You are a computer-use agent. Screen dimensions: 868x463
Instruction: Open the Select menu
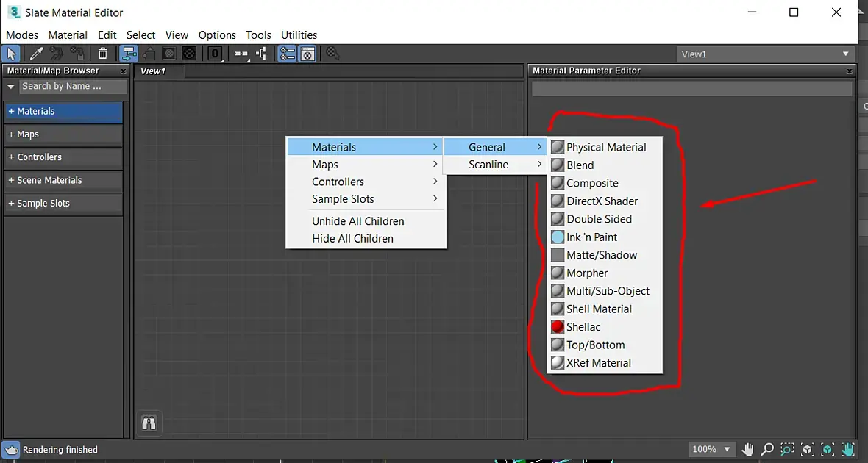140,35
